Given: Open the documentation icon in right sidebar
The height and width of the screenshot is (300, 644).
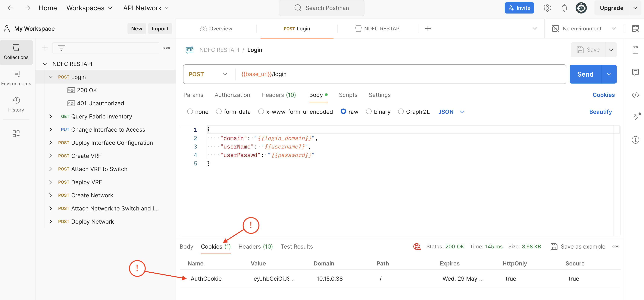Looking at the screenshot, I should 636,50.
